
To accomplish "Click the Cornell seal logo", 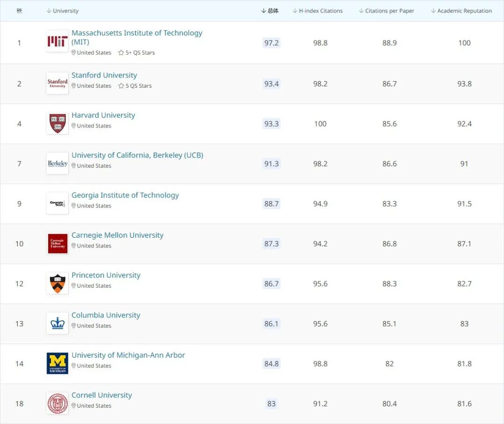I will (x=57, y=403).
